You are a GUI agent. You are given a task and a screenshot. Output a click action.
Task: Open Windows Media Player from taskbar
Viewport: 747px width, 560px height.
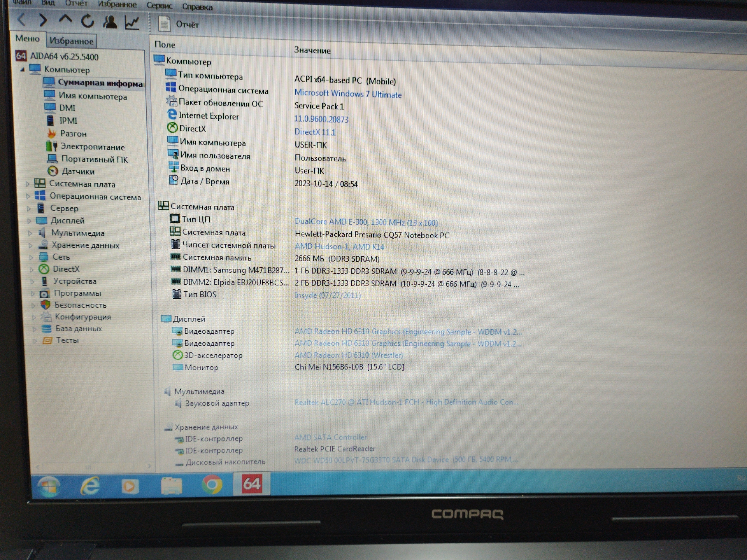point(130,486)
